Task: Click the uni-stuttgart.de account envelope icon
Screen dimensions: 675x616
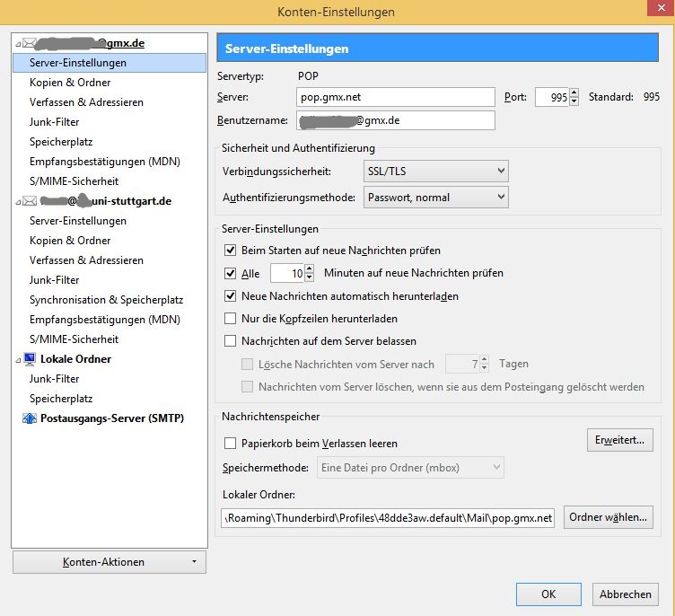Action: [30, 201]
